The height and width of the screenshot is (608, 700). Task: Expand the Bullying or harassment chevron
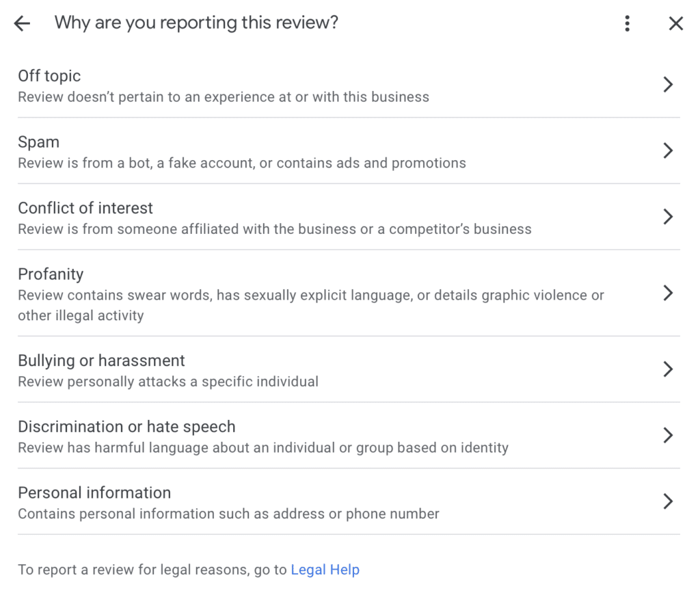(668, 369)
